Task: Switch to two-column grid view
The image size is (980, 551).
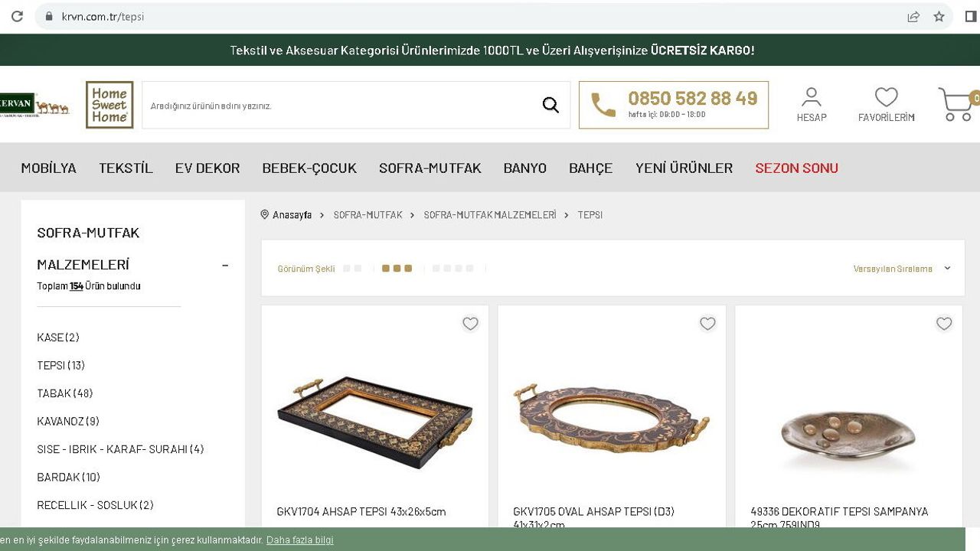Action: [x=352, y=269]
